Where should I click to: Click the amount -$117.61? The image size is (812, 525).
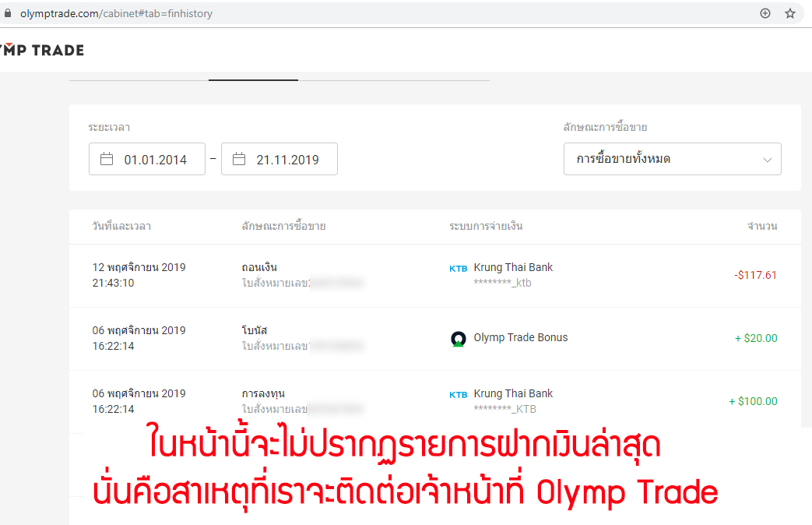click(x=755, y=275)
